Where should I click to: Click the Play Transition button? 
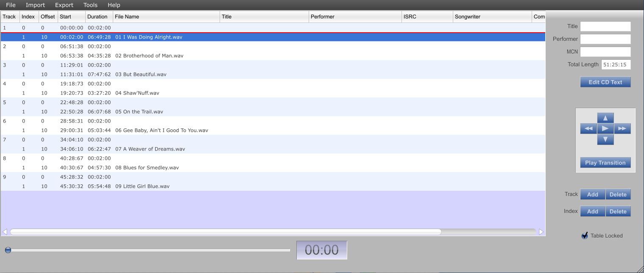tap(605, 162)
